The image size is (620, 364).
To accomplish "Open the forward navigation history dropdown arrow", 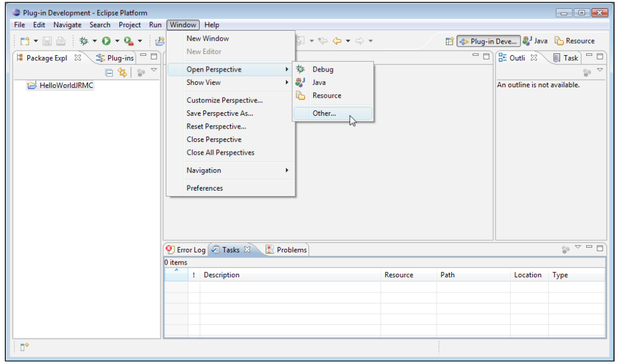I will click(370, 41).
